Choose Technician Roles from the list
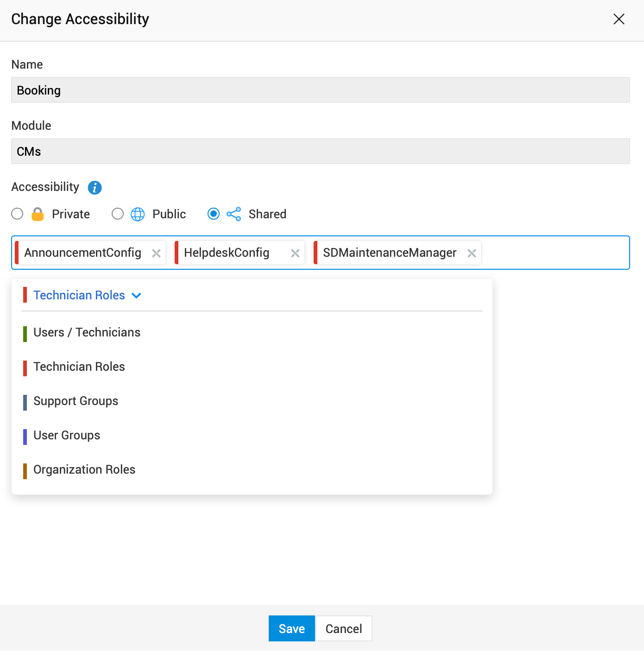 tap(252, 367)
